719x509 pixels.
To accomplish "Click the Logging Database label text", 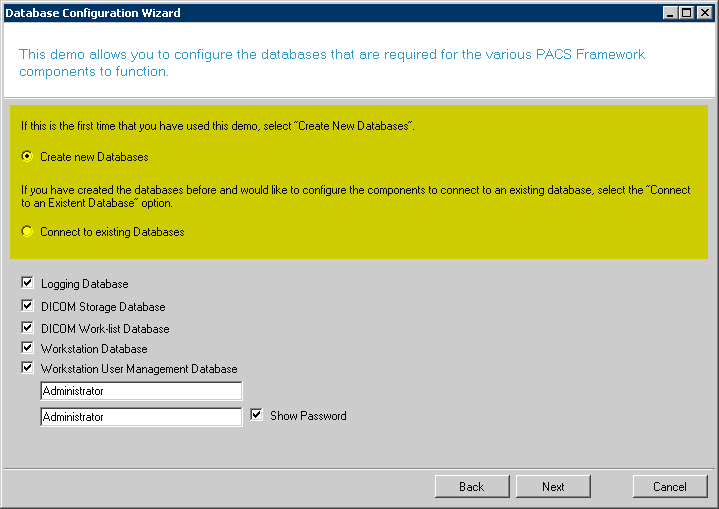I will (x=85, y=284).
